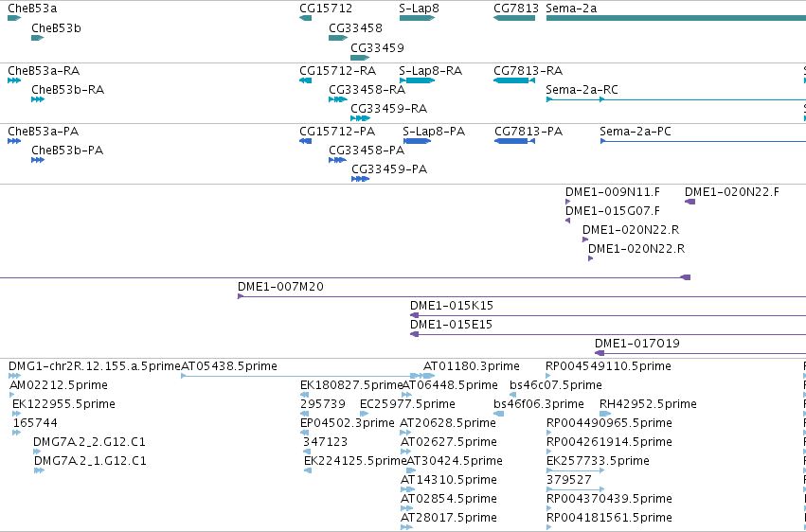Screen dimensions: 806x532
Task: Select the 379527 EST label
Action: click(569, 481)
